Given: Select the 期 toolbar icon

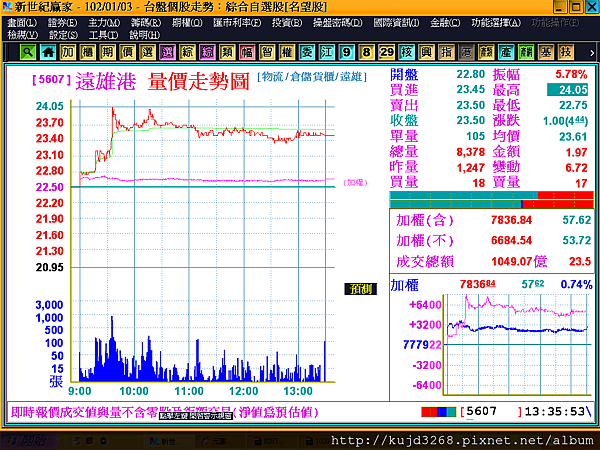Looking at the screenshot, I should click(x=108, y=52).
